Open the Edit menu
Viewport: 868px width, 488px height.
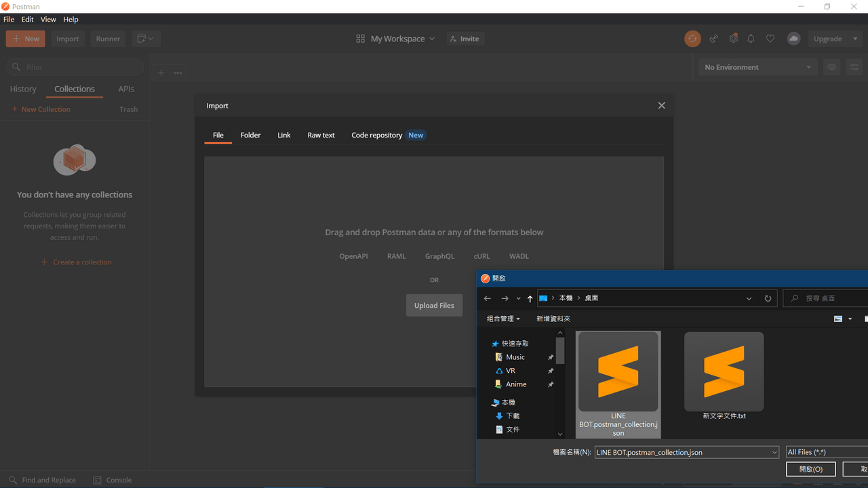coord(28,20)
